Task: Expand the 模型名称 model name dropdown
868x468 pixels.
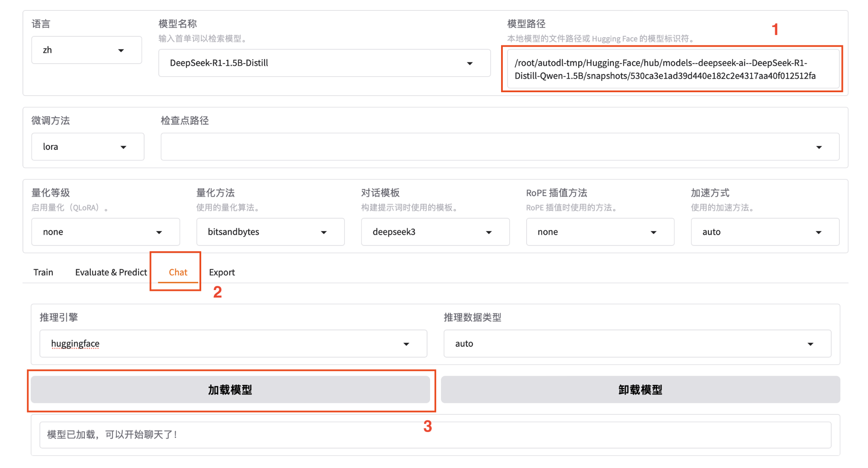Action: (x=324, y=63)
